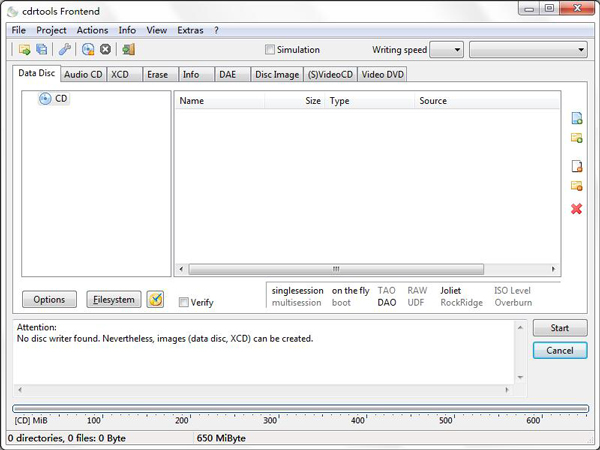Switch to the DAE tab
This screenshot has height=450, width=600.
(233, 75)
